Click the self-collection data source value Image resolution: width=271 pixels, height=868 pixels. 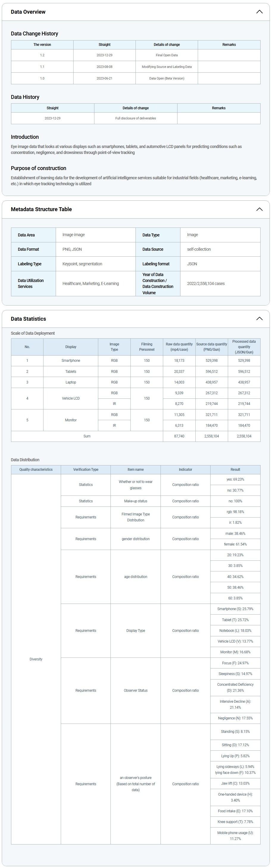click(199, 249)
